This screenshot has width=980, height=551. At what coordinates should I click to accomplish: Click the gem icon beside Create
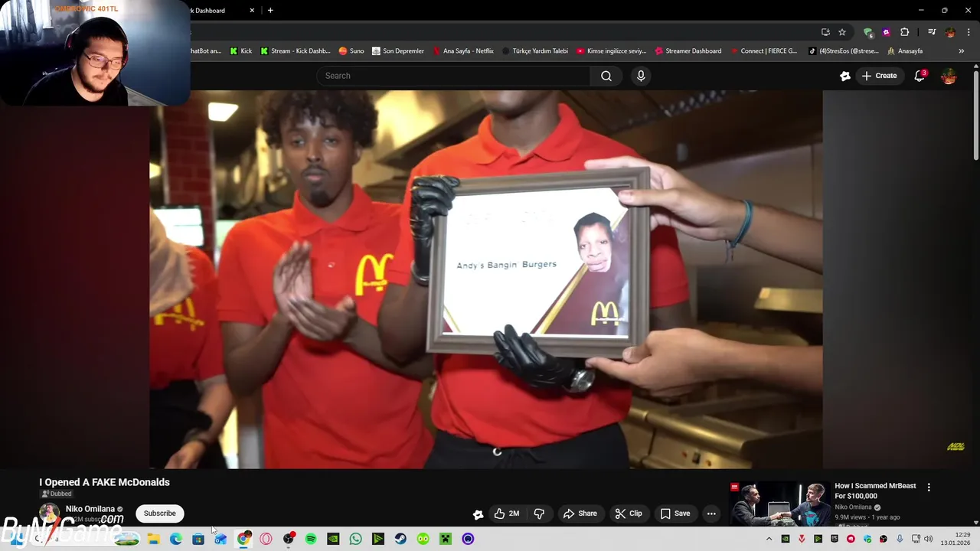click(x=845, y=76)
